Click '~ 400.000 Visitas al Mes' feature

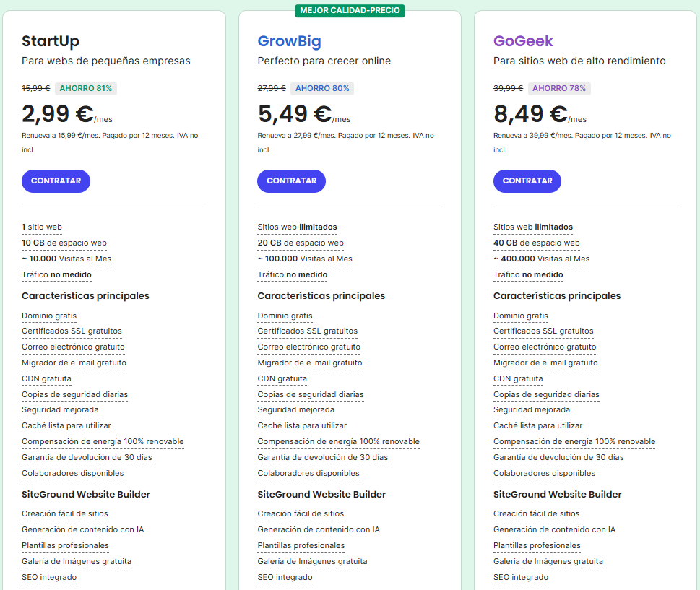coord(541,259)
